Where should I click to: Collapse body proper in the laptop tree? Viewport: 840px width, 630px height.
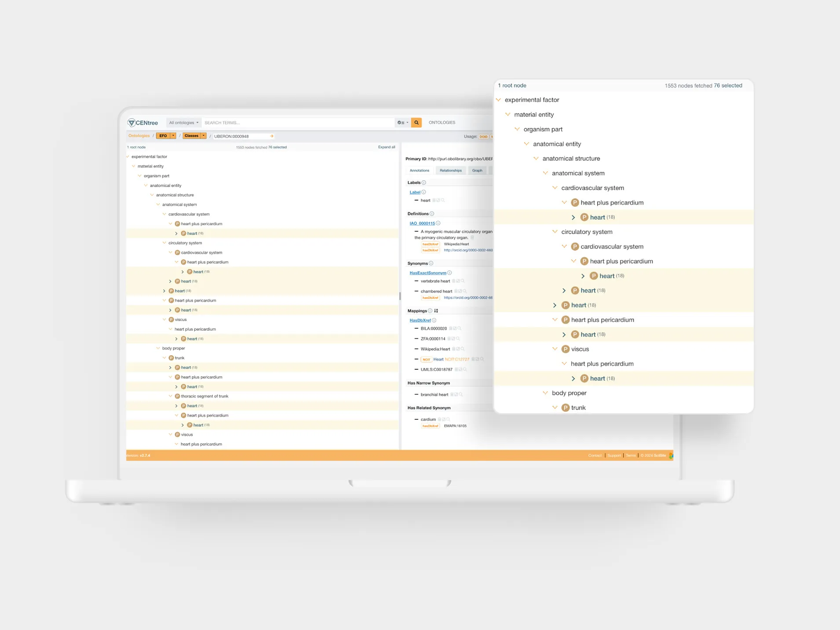158,348
